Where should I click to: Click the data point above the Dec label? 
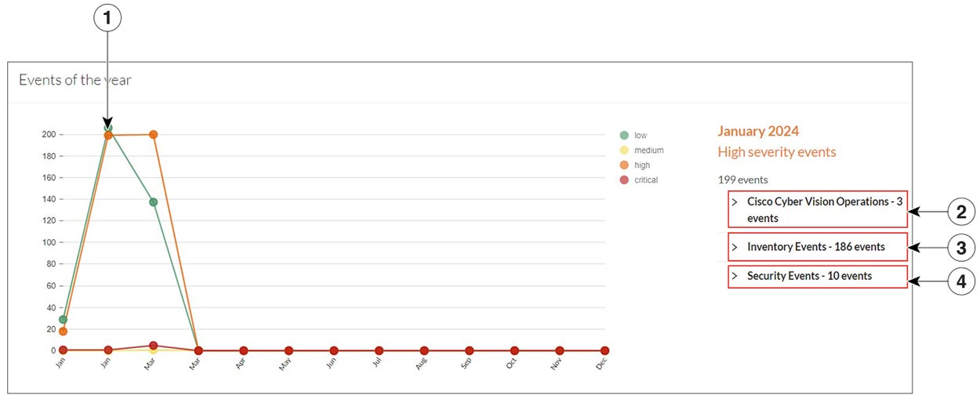604,350
